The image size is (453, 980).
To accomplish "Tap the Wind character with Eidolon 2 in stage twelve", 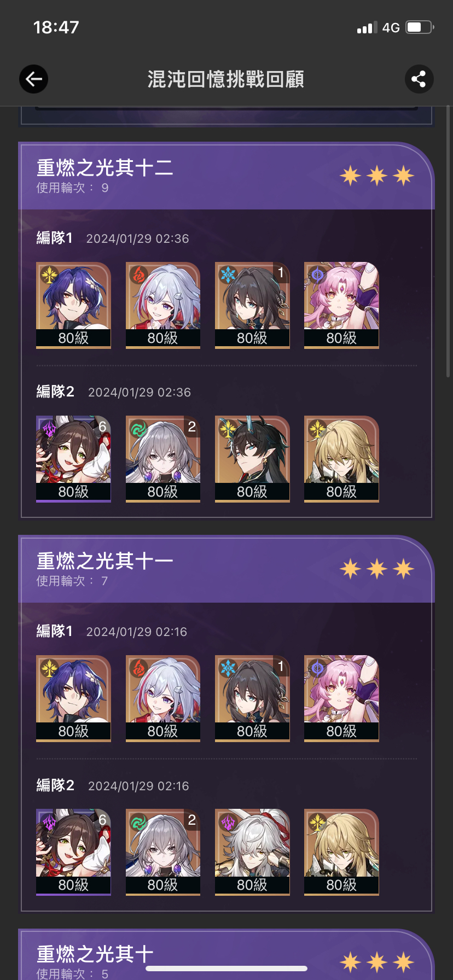I will point(163,459).
